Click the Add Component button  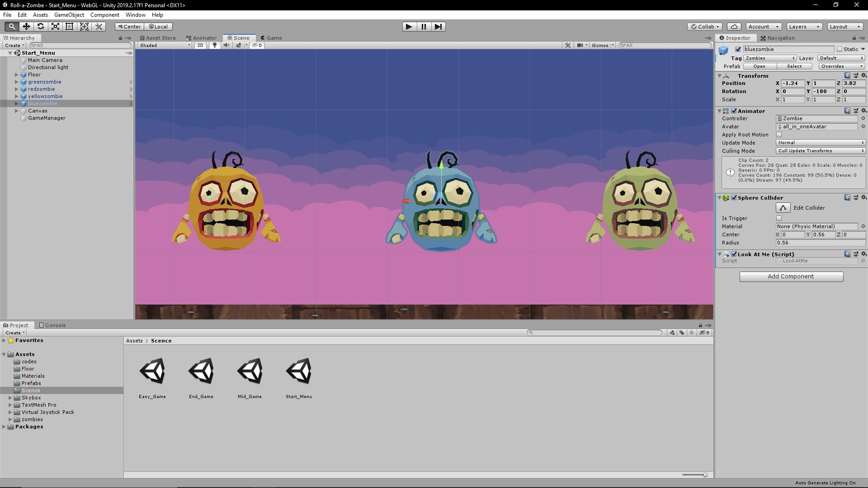coord(791,277)
